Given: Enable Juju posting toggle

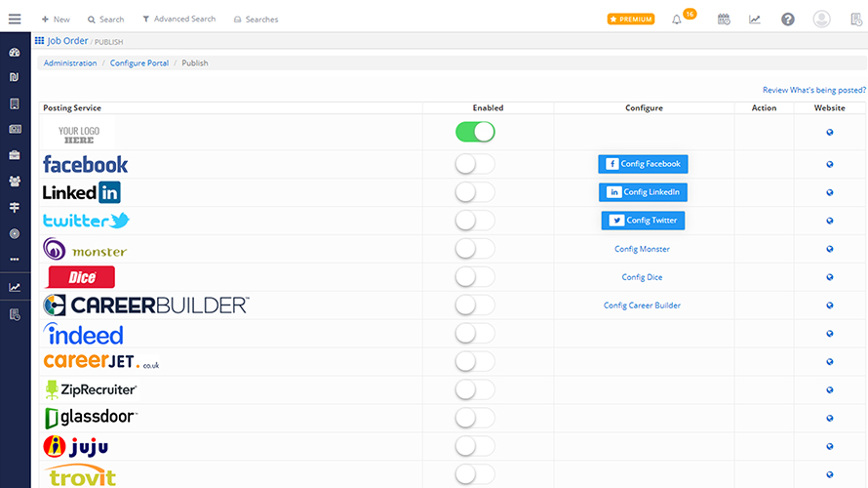Looking at the screenshot, I should 475,446.
